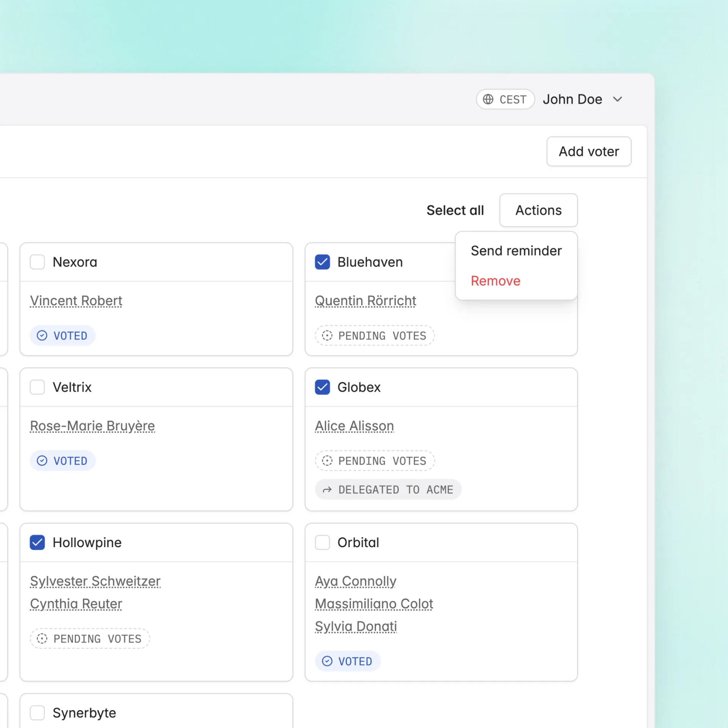Click the Add voter button
The image size is (728, 728).
coord(589,151)
